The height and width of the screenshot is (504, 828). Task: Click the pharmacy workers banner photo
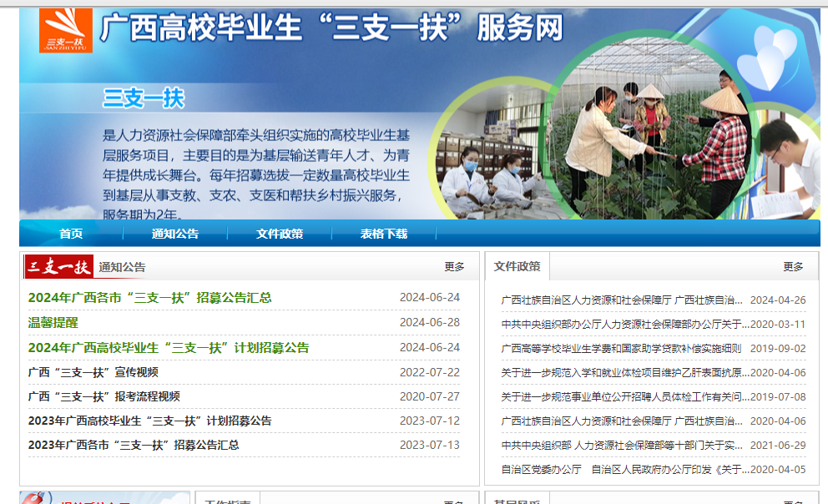coord(488,153)
